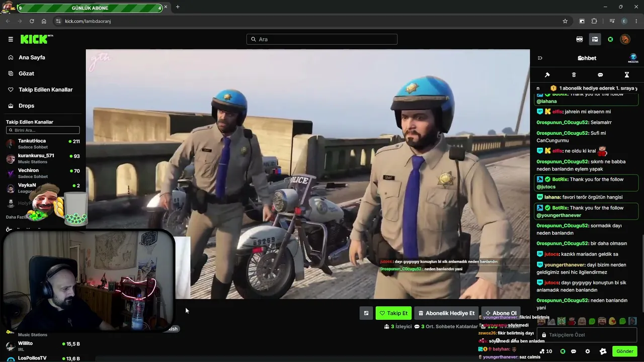Image resolution: width=644 pixels, height=362 pixels.
Task: Open the chat points balance showing 10
Action: click(x=546, y=351)
